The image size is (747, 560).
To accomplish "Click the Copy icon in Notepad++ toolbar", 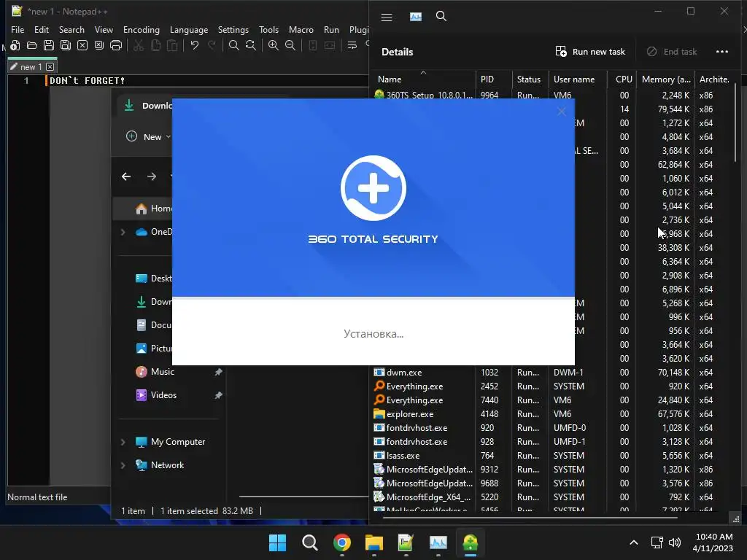I will [x=155, y=45].
